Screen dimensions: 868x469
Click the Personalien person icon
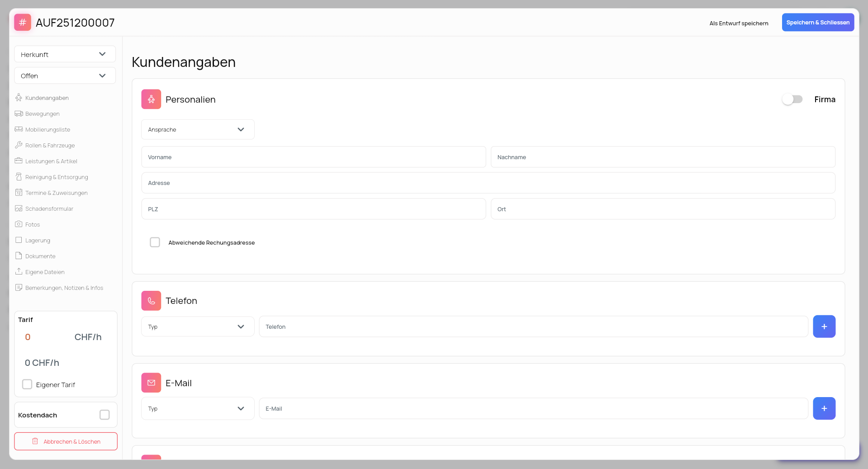(151, 99)
